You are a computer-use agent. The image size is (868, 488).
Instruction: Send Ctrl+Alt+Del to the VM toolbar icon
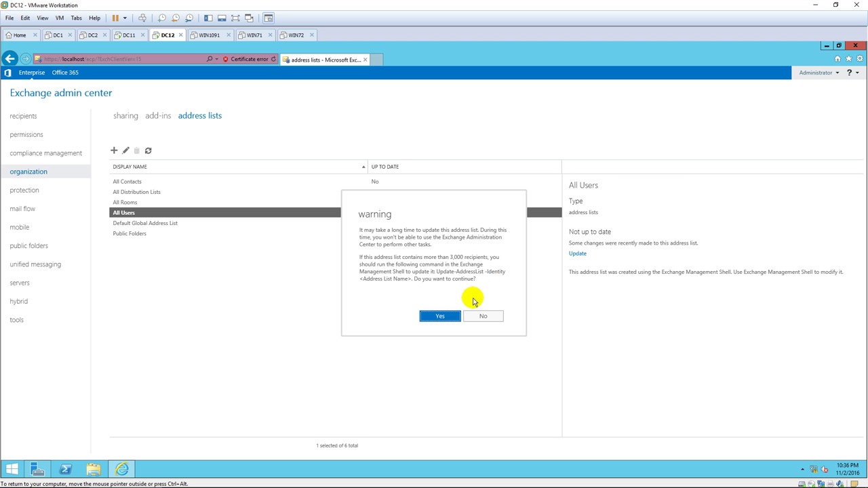[142, 18]
